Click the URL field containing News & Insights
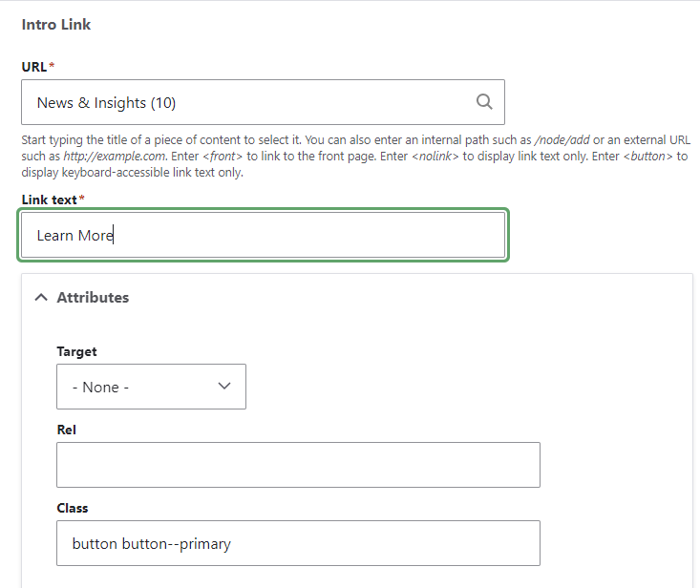Viewport: 700px width, 588px height. click(x=248, y=102)
